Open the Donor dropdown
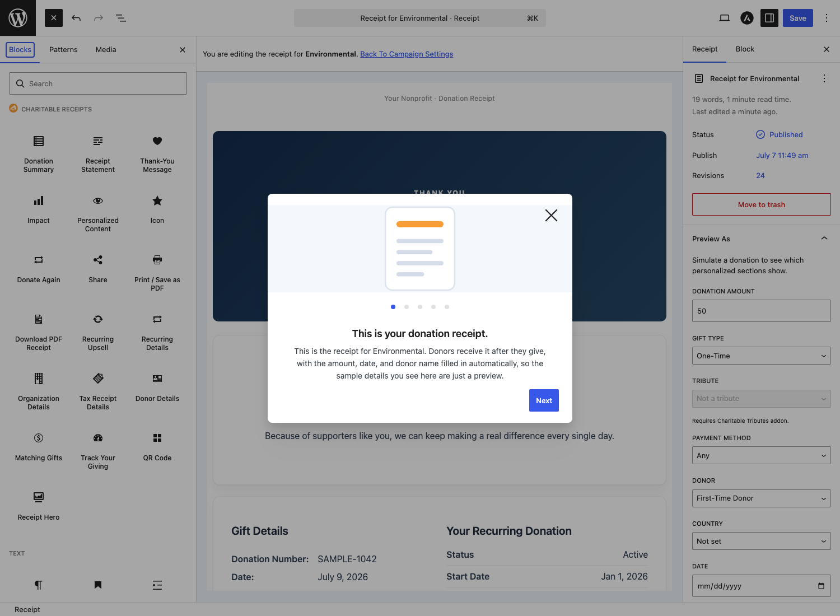Screen dimensions: 840x616 (x=762, y=498)
